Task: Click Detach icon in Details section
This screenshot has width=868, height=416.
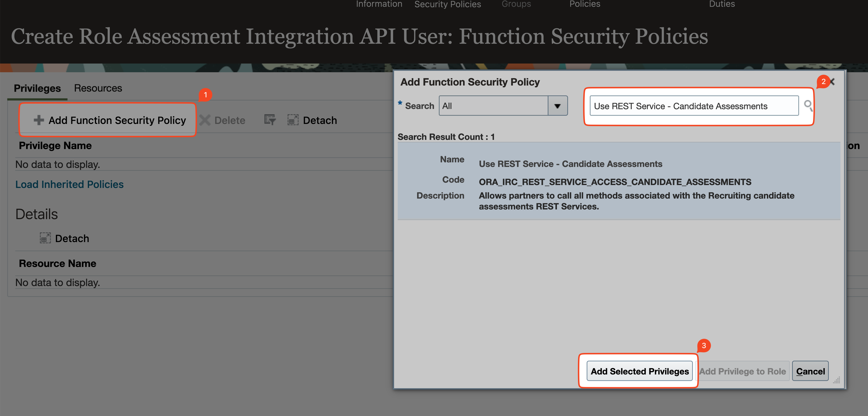Action: tap(45, 238)
